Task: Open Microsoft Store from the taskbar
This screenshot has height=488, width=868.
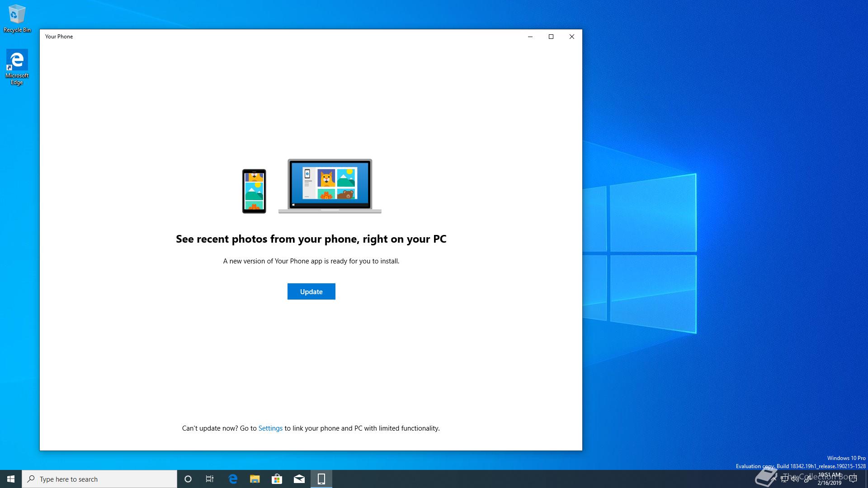Action: coord(277,479)
